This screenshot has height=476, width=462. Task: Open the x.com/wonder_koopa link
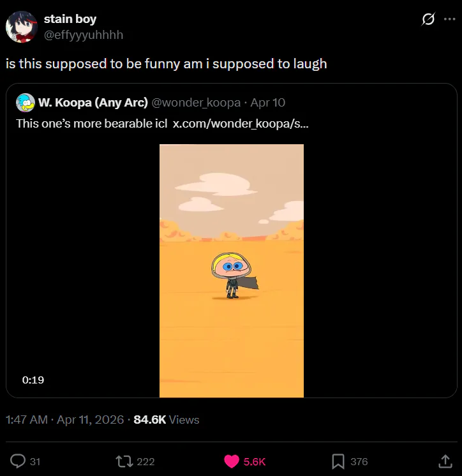(241, 123)
